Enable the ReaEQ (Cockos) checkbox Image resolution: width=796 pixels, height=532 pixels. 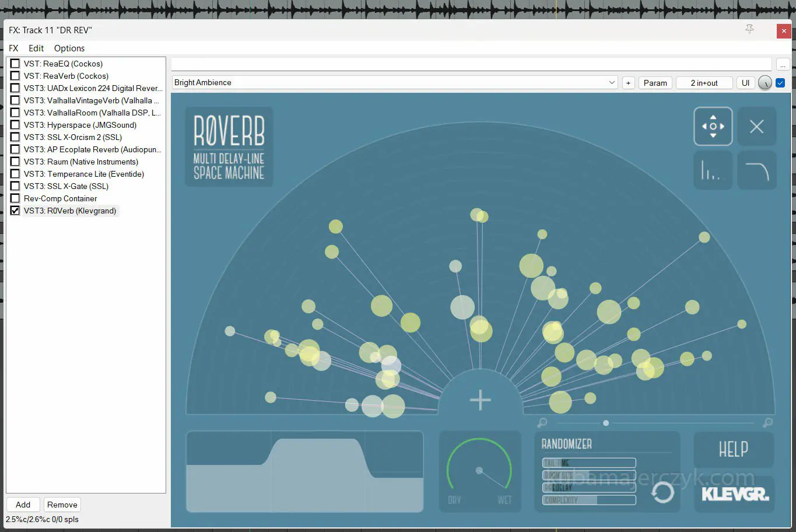pyautogui.click(x=15, y=64)
